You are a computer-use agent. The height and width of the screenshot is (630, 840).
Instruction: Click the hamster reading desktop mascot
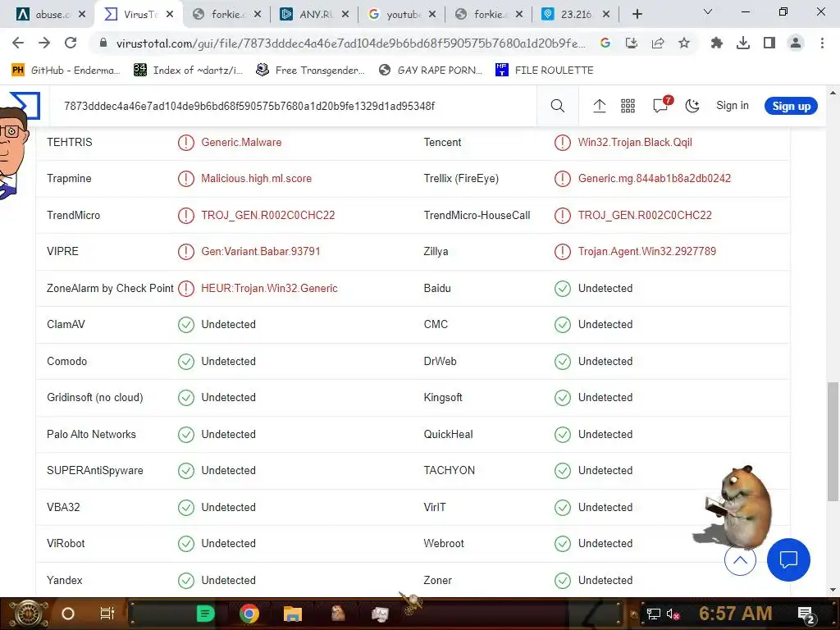point(733,505)
